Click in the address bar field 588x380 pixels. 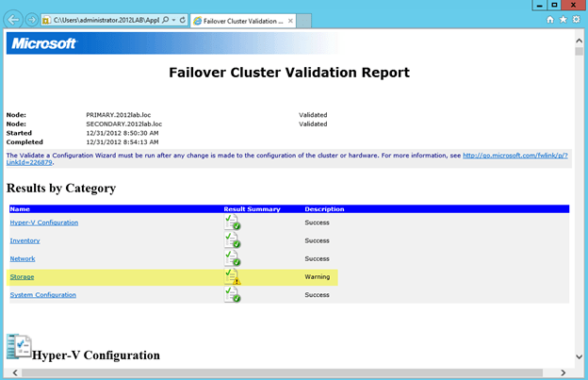[x=104, y=19]
